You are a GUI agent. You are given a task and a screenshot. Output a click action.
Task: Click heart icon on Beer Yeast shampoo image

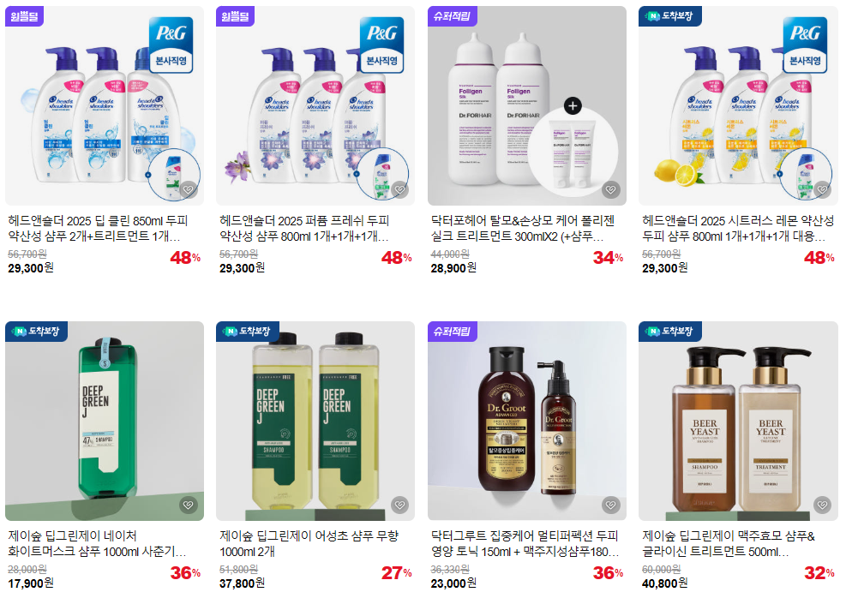pyautogui.click(x=822, y=505)
